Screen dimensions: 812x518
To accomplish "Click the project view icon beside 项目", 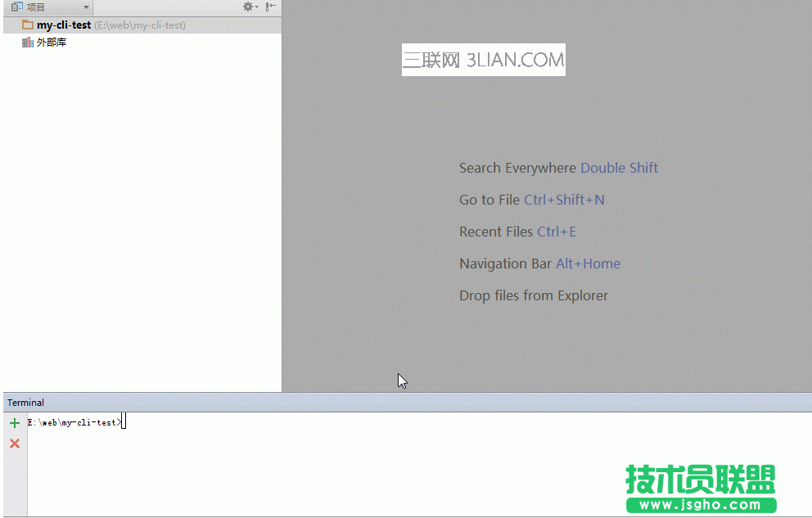I will [x=16, y=7].
